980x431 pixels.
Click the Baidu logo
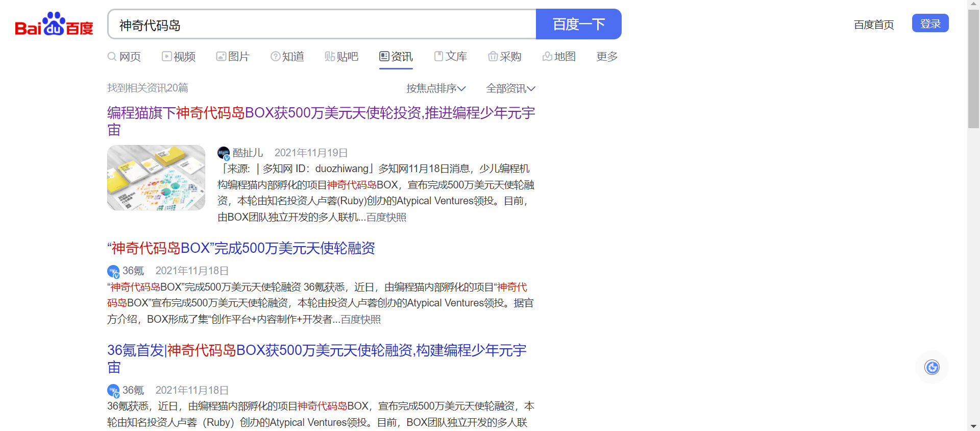[54, 24]
